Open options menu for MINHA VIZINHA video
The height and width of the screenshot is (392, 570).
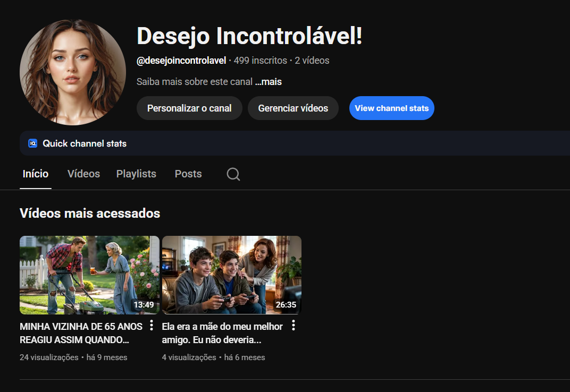[151, 326]
